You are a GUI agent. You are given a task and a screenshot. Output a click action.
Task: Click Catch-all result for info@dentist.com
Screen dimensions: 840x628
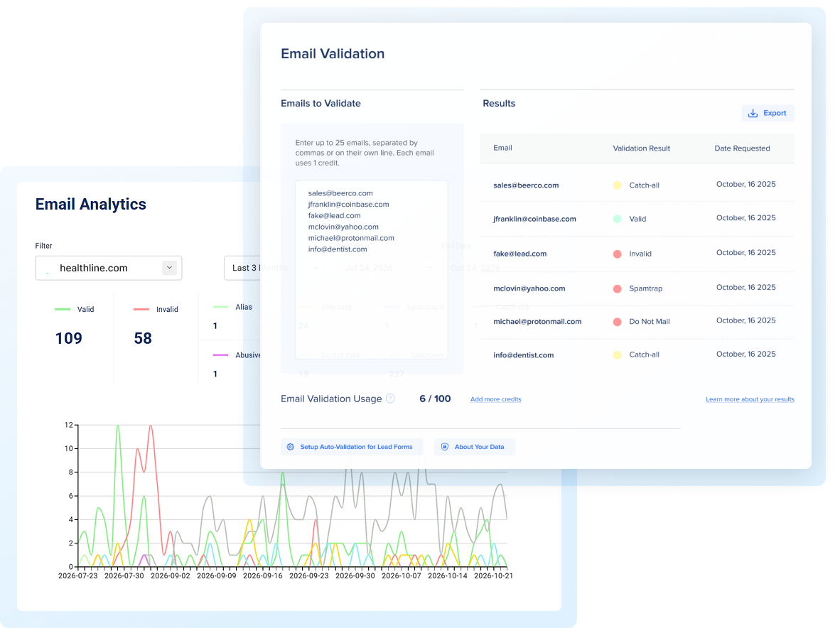[x=644, y=355]
